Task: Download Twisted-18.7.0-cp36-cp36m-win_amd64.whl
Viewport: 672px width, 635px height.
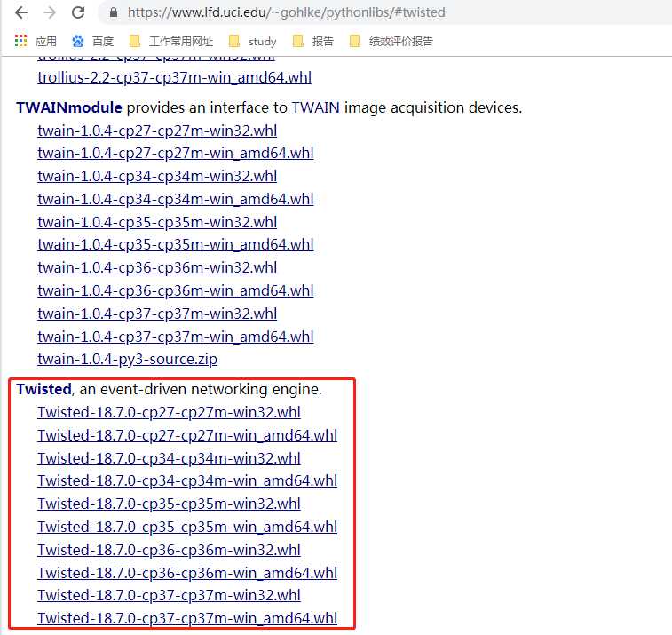Action: 187,573
